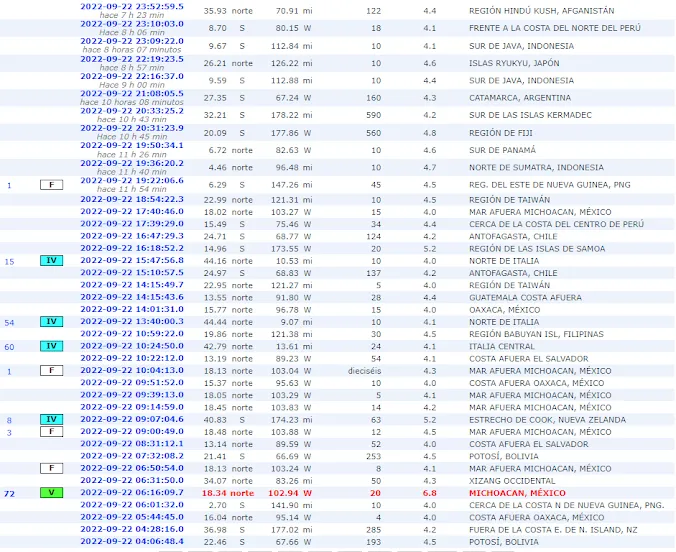Click the REGIÓN BABUYAN ISL, FILIPINAS cell
This screenshot has width=676, height=552.
pyautogui.click(x=536, y=334)
